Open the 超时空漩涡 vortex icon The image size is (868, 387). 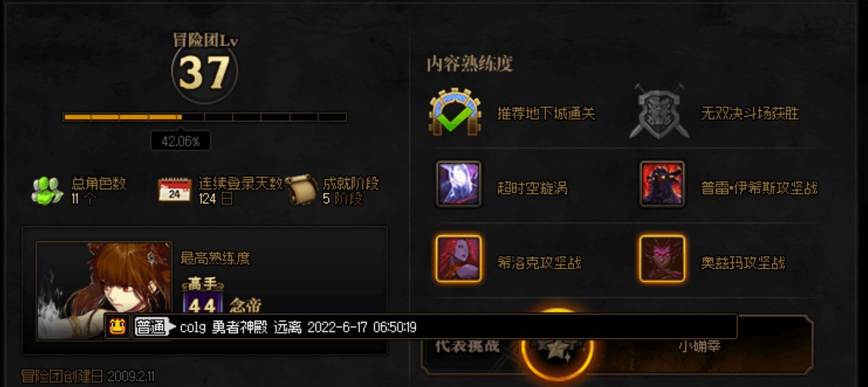tap(459, 184)
